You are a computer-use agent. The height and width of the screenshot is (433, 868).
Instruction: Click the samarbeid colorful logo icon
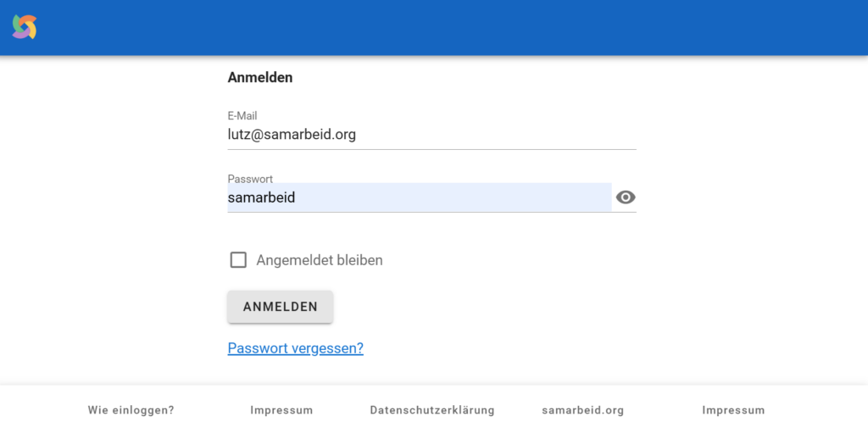click(x=25, y=26)
